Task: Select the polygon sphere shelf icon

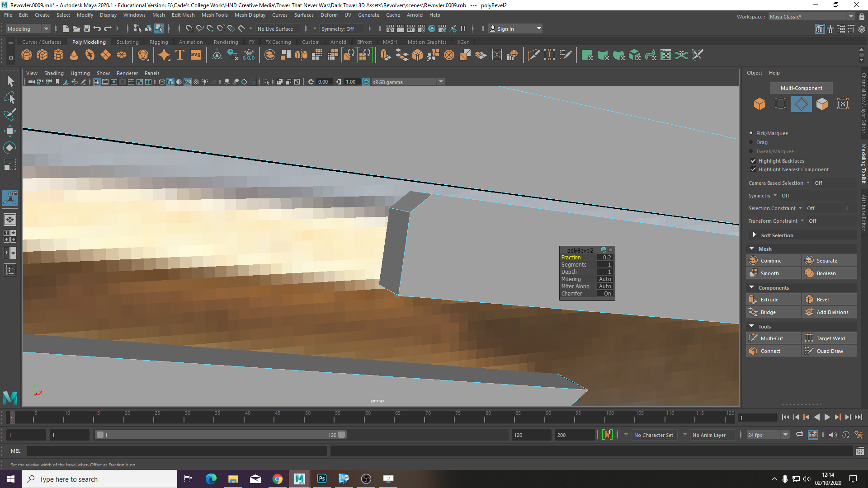Action: [x=27, y=55]
